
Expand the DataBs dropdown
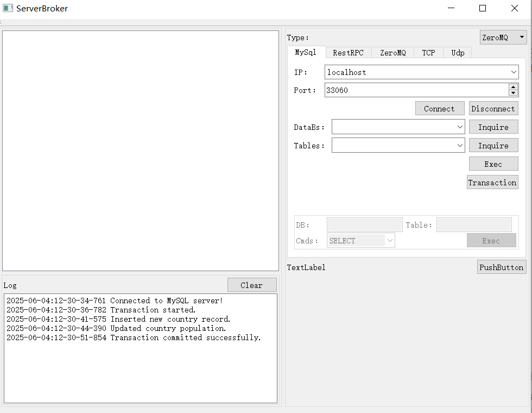398,127
